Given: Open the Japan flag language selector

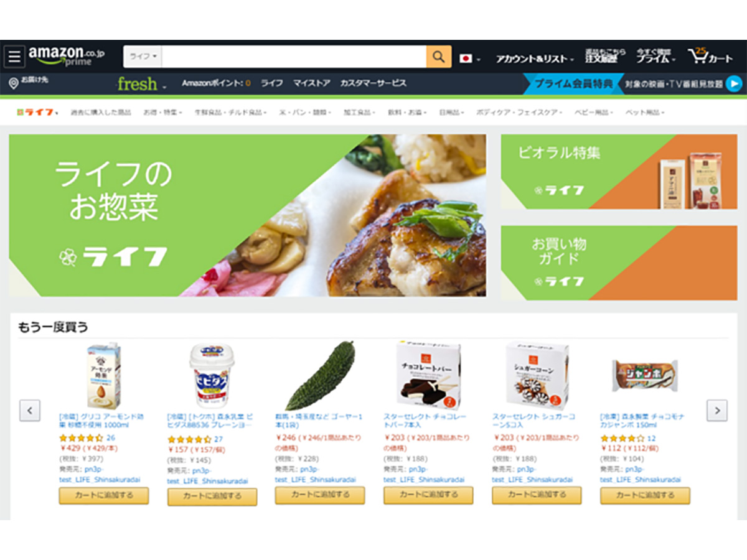Looking at the screenshot, I should tap(470, 58).
